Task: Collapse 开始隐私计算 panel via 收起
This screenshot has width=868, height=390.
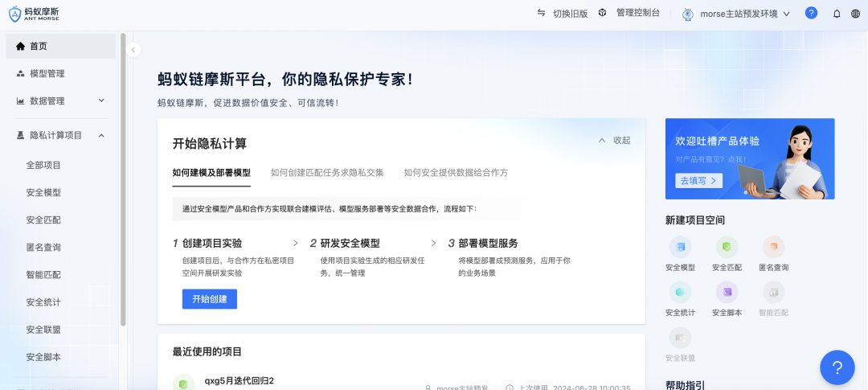Action: pyautogui.click(x=615, y=140)
